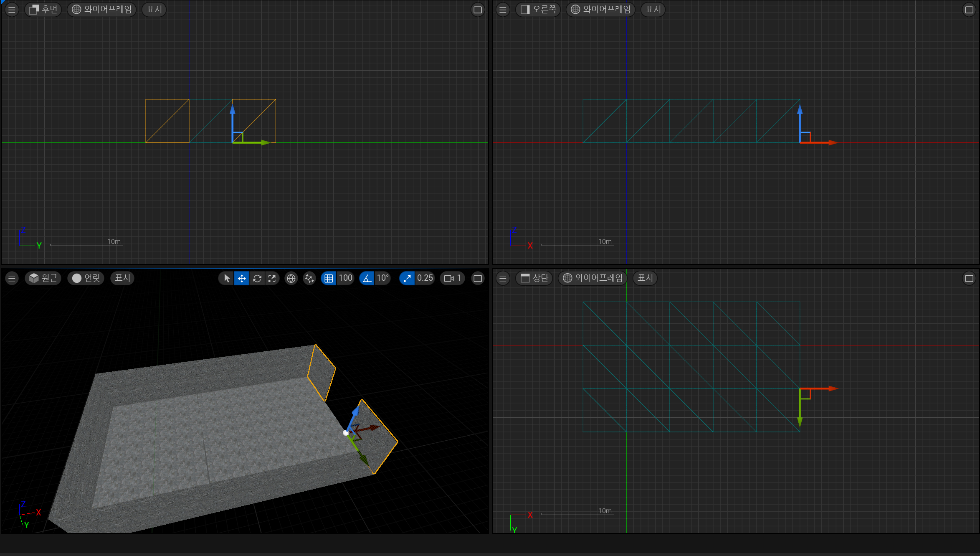The width and height of the screenshot is (980, 556).
Task: Click the surface snapping icon
Action: point(309,278)
